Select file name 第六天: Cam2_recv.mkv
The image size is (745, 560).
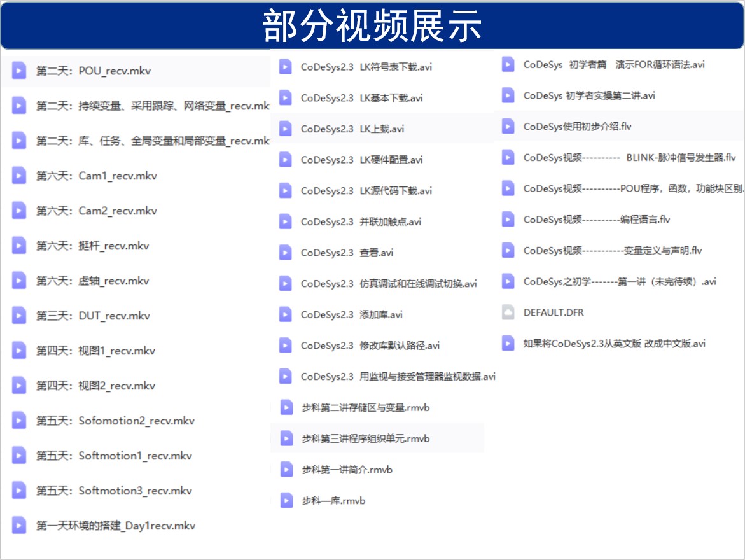(x=97, y=211)
